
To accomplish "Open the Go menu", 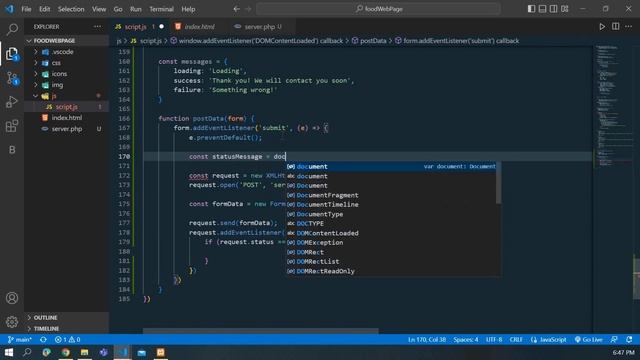I will click(x=118, y=9).
